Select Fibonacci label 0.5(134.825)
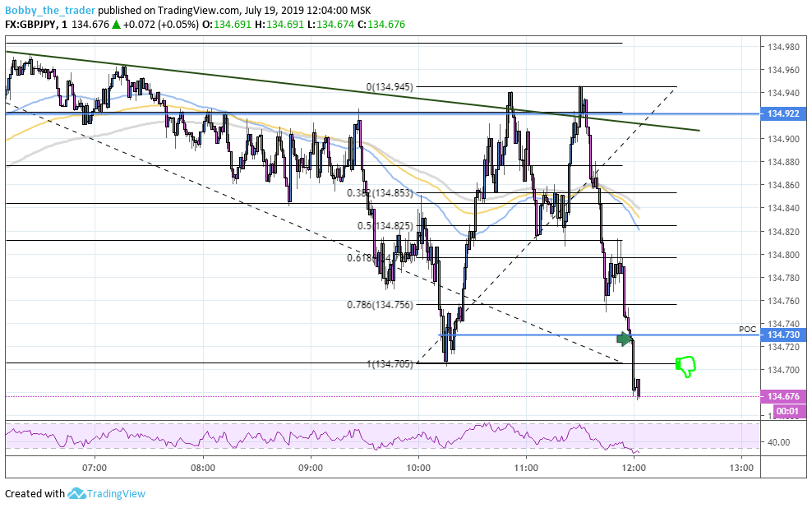The height and width of the screenshot is (508, 812). [385, 226]
